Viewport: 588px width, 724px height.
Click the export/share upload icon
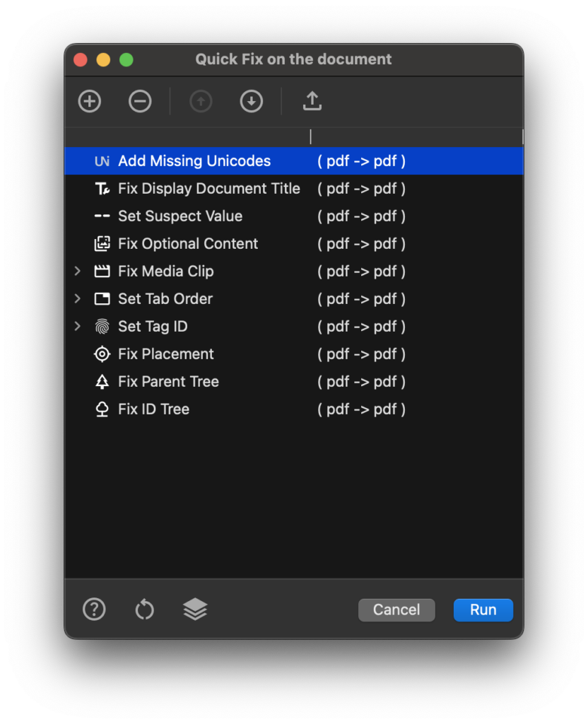[312, 101]
